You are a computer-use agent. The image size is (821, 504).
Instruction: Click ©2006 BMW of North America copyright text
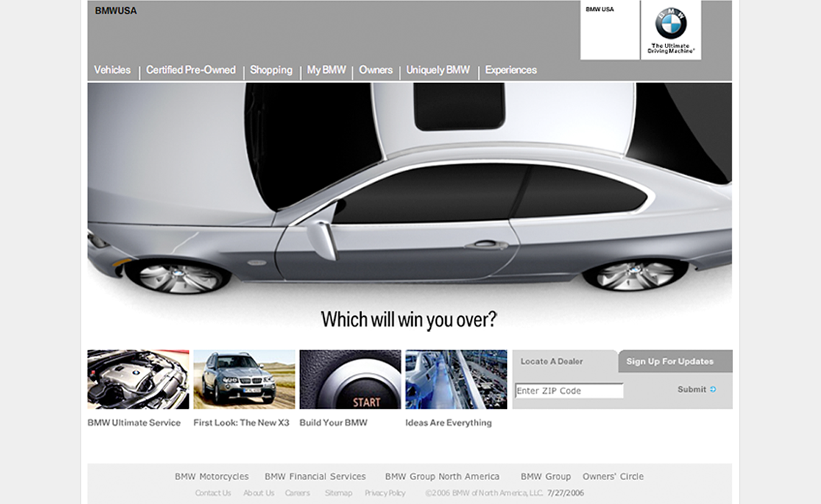[x=485, y=493]
